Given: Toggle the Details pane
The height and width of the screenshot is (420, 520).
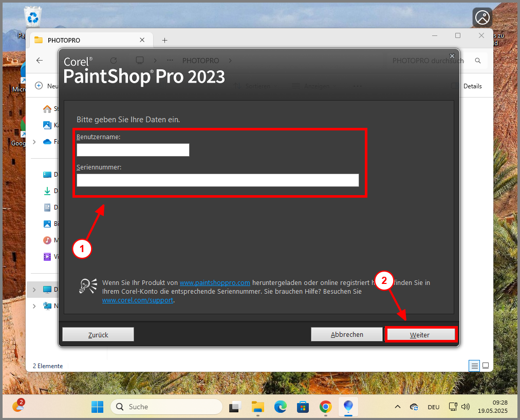Looking at the screenshot, I should [472, 86].
